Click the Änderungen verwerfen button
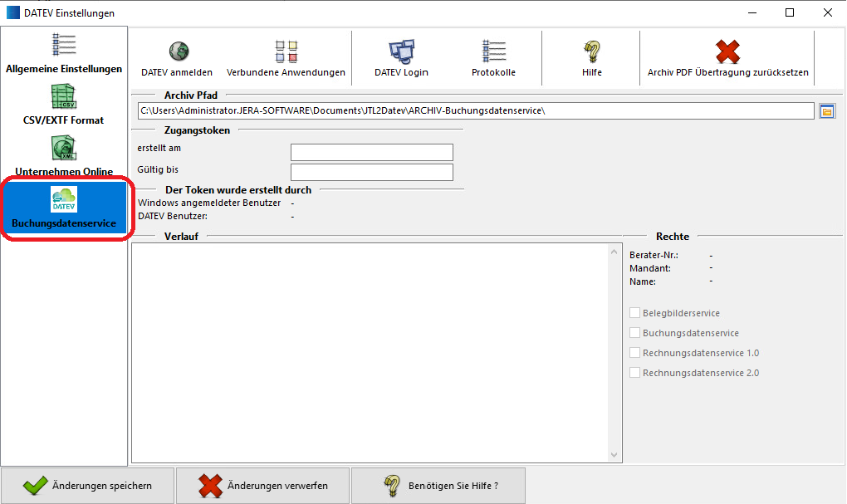Viewport: 847px width, 504px height. click(262, 486)
